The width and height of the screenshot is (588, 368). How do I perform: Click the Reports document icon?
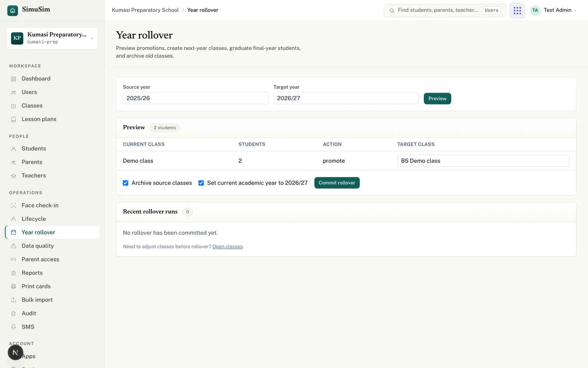coord(14,273)
